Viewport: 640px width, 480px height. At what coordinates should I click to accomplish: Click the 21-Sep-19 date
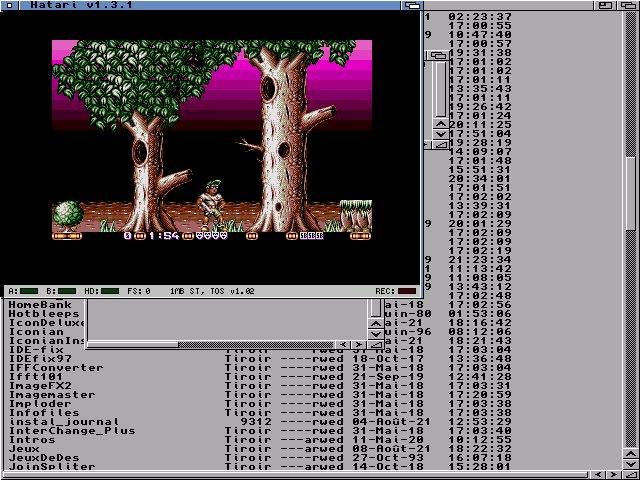[x=388, y=376]
